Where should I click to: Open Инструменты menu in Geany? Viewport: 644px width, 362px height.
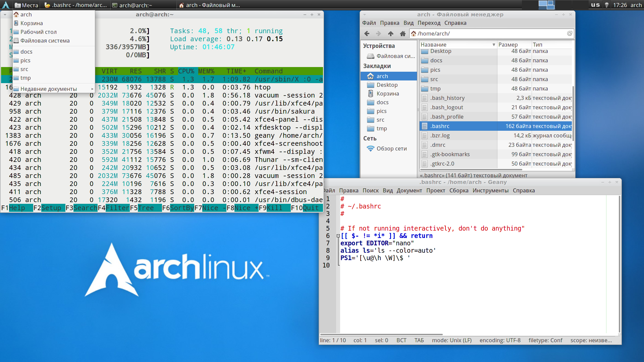point(490,190)
